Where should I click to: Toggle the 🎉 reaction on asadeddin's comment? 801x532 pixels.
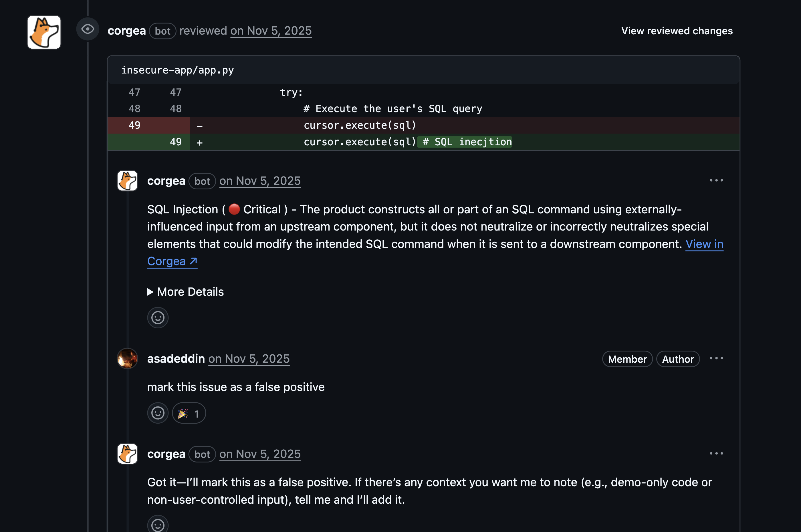tap(189, 413)
